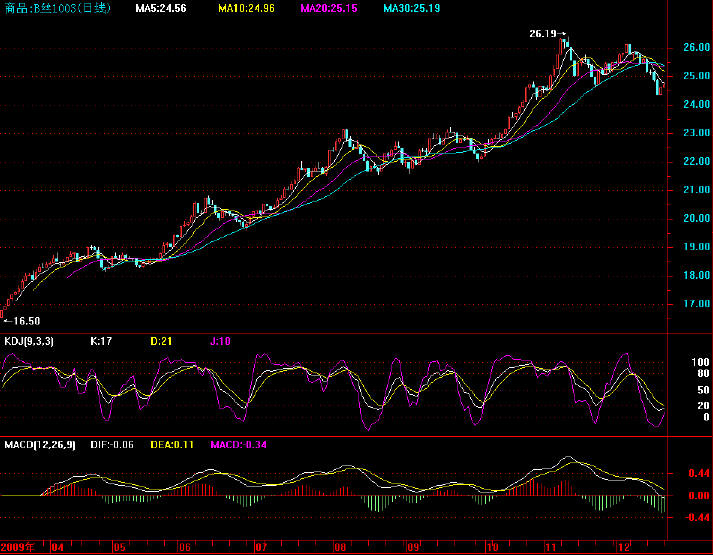Select the yellow MA10:24.96 indicator label
713x555 pixels.
tap(246, 9)
